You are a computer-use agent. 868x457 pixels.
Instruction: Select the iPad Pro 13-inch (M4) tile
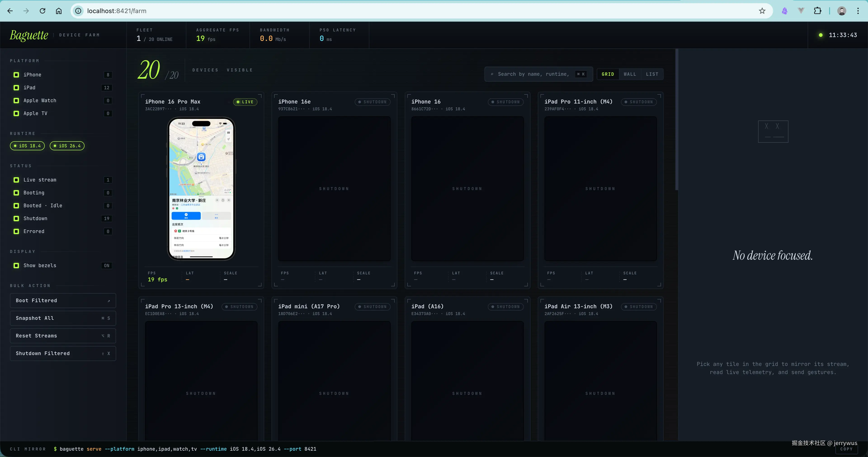(201, 369)
